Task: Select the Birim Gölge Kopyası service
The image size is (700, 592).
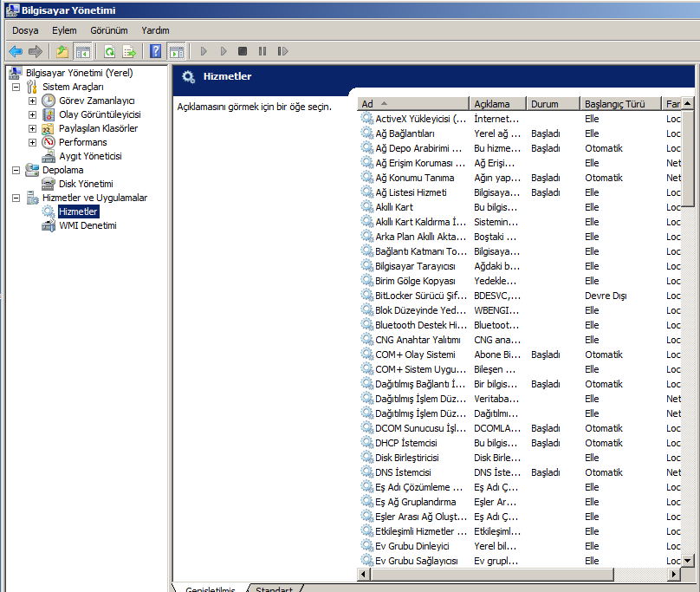Action: click(x=520, y=281)
